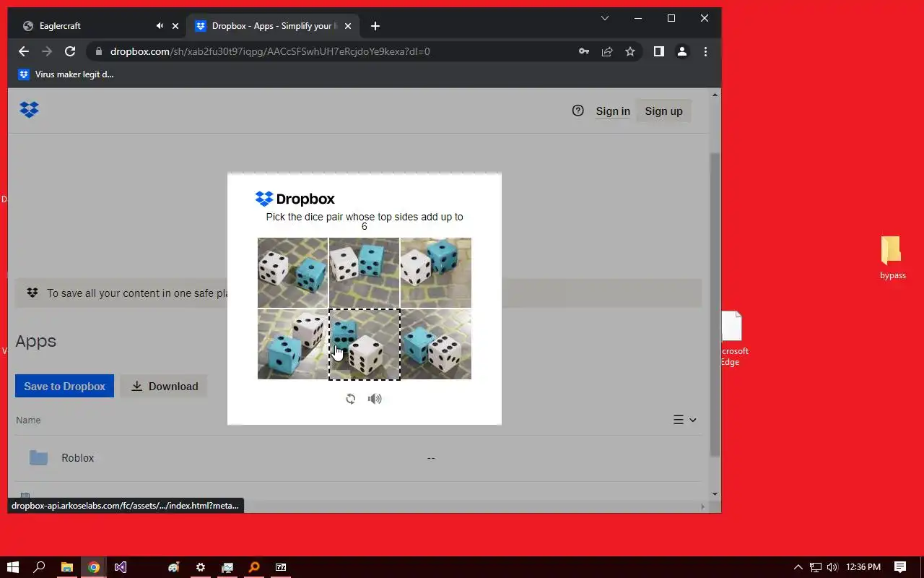924x578 pixels.
Task: View site information lock icon
Action: pos(98,51)
